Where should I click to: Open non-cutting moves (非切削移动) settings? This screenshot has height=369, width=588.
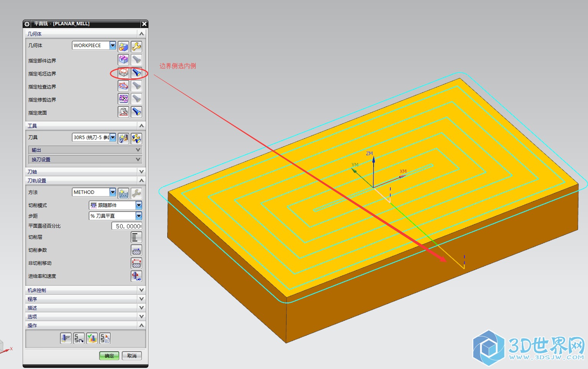click(136, 263)
